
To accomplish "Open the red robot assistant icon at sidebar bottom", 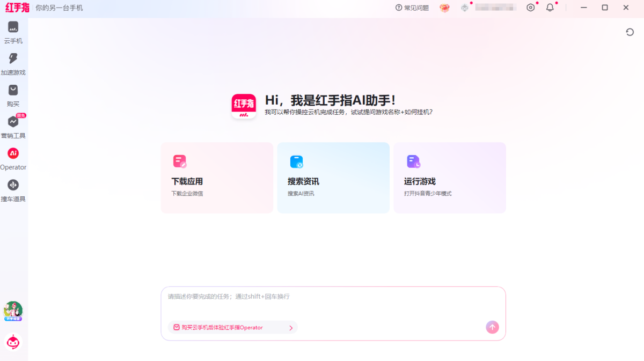I will pyautogui.click(x=13, y=342).
